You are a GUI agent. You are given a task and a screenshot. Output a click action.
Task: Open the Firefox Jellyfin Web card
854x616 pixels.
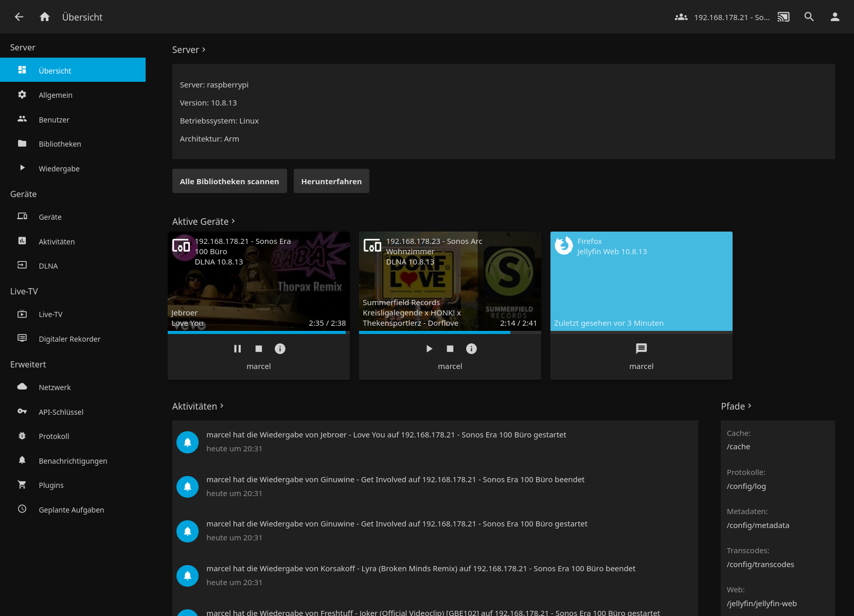point(642,281)
